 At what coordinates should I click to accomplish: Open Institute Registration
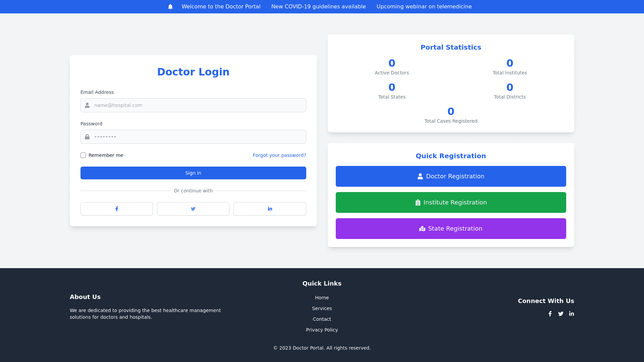451,202
